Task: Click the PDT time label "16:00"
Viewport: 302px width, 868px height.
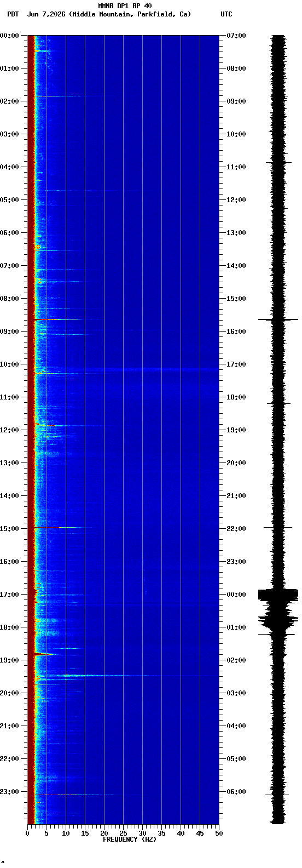Action: [x=9, y=562]
